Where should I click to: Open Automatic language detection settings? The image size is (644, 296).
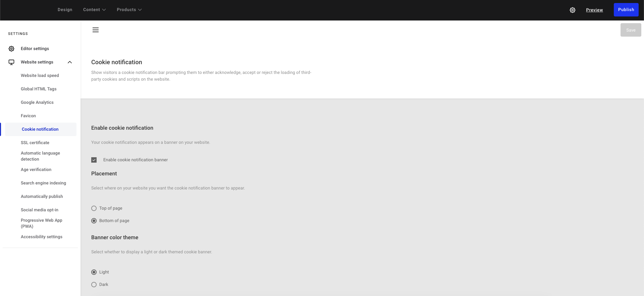click(x=40, y=156)
